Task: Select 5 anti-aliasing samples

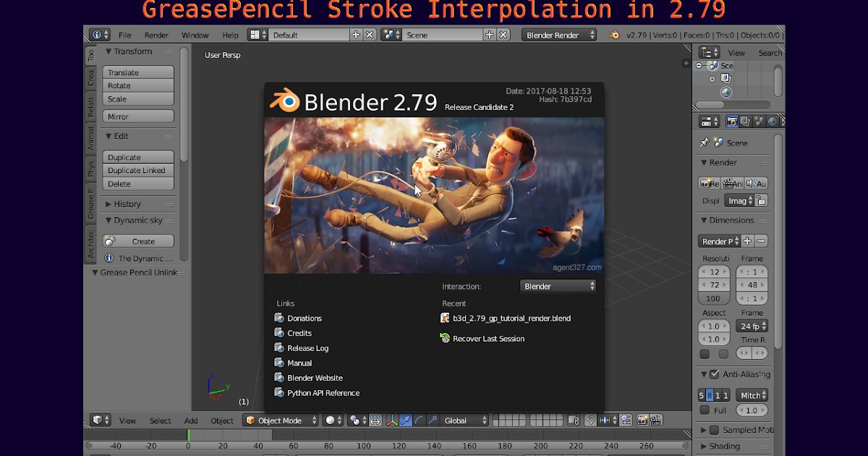Action: [702, 395]
